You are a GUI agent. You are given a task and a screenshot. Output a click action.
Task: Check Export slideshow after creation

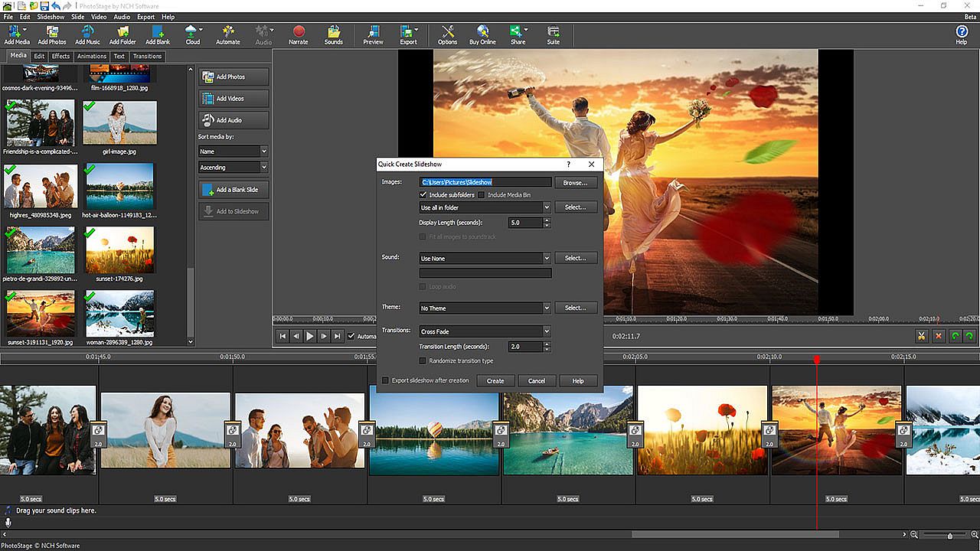(x=386, y=380)
